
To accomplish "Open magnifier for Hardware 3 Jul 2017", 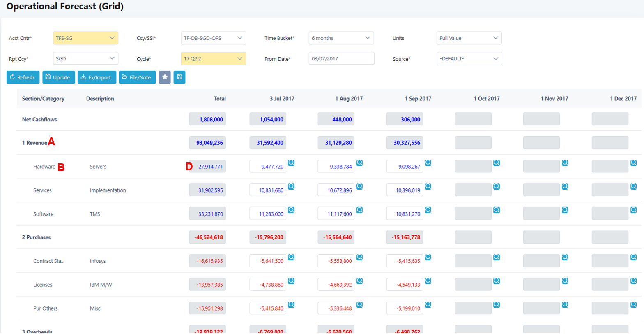I will [x=291, y=163].
